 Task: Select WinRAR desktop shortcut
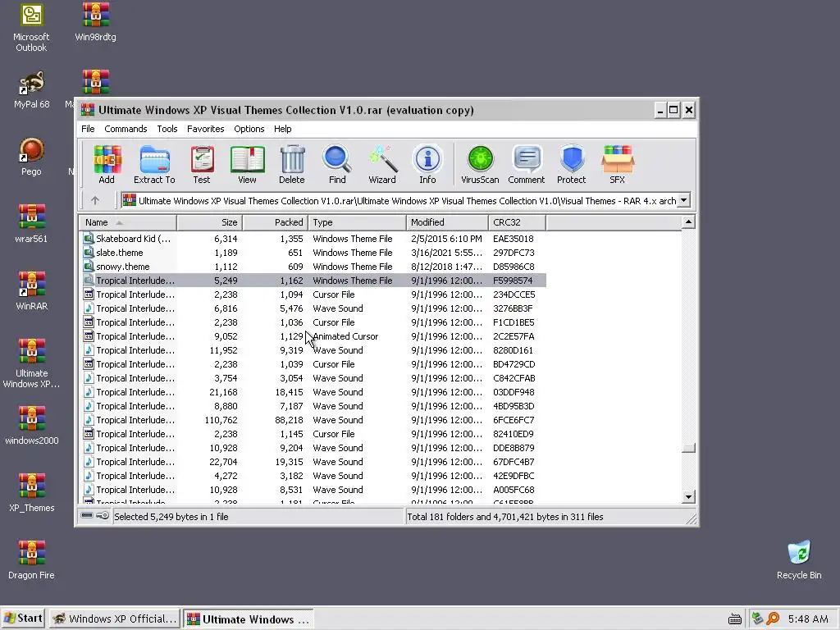coord(31,292)
